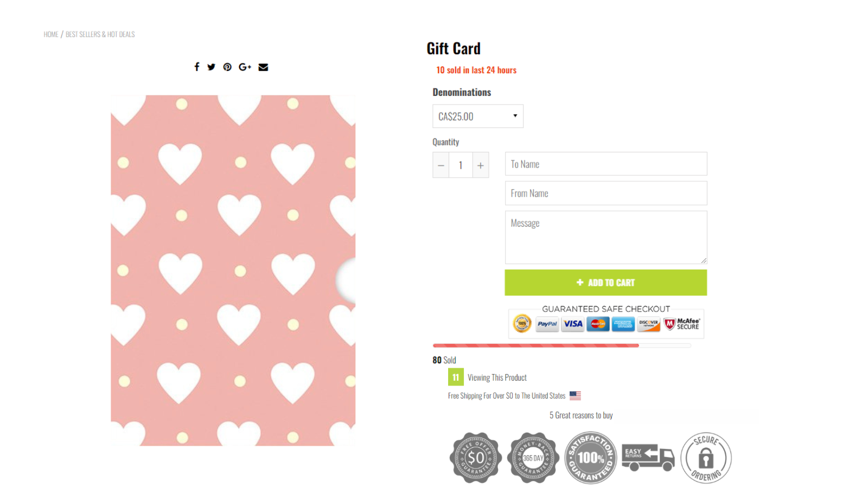Screen dimensions: 868x488
Task: Go to the Home breadcrumb link
Action: [51, 34]
